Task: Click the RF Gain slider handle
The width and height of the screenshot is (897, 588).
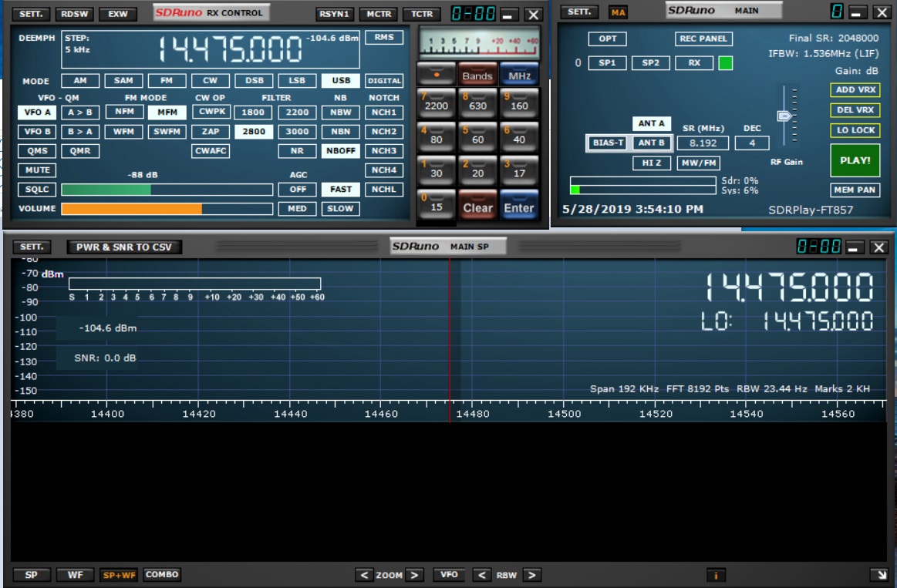Action: point(784,116)
